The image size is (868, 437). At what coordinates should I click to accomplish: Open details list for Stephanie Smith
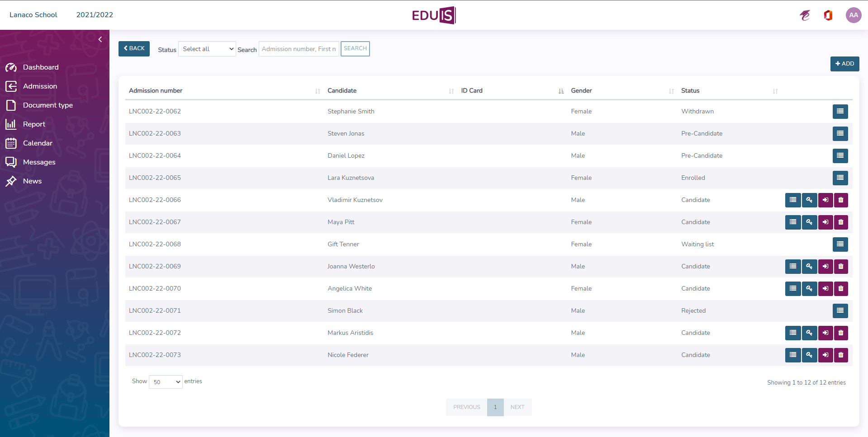[x=840, y=111]
